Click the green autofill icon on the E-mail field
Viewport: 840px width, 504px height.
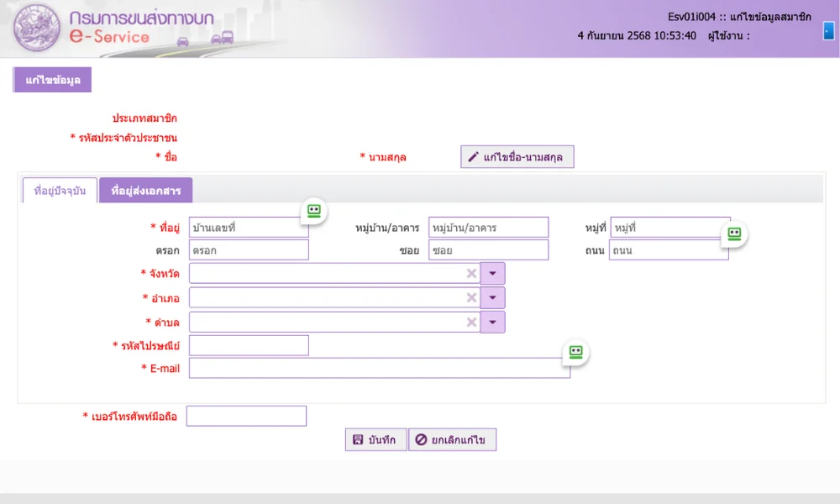(575, 352)
